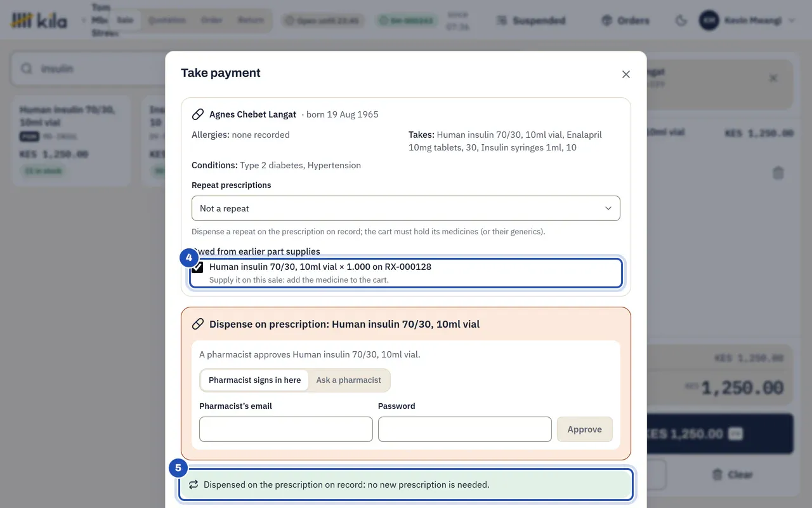Click the pill icon in Dispense on prescription heading
The height and width of the screenshot is (508, 812).
(198, 324)
